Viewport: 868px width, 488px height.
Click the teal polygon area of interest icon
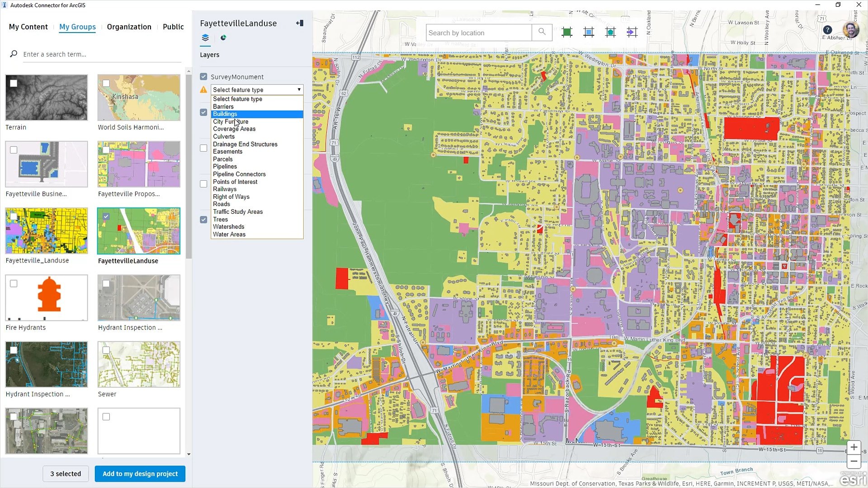[x=610, y=32]
